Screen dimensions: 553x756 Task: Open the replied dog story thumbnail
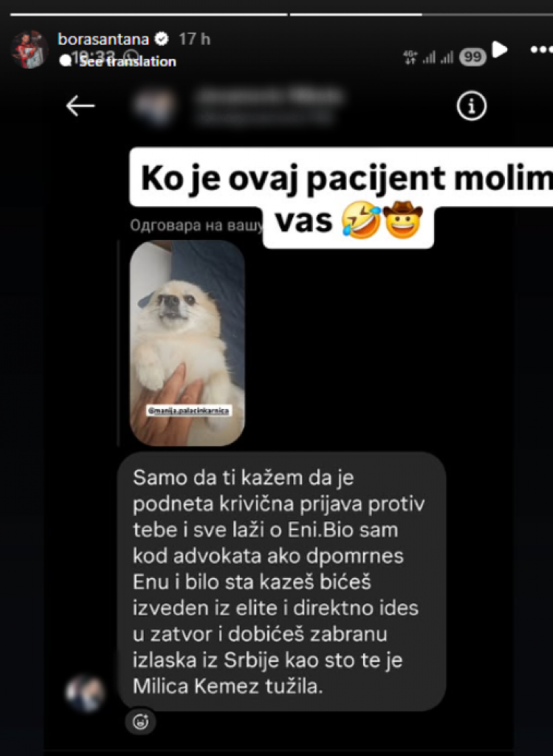tap(187, 343)
